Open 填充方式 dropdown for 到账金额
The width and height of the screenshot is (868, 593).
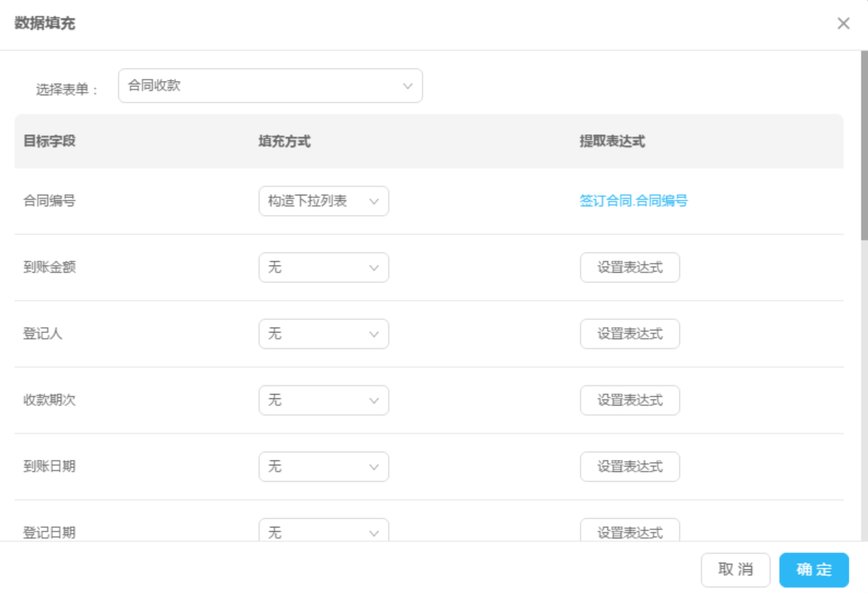[x=323, y=268]
